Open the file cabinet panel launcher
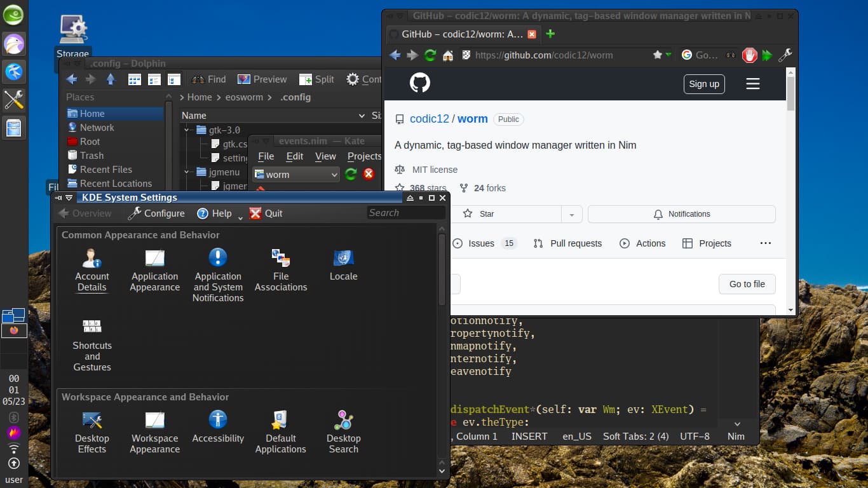 (x=13, y=128)
